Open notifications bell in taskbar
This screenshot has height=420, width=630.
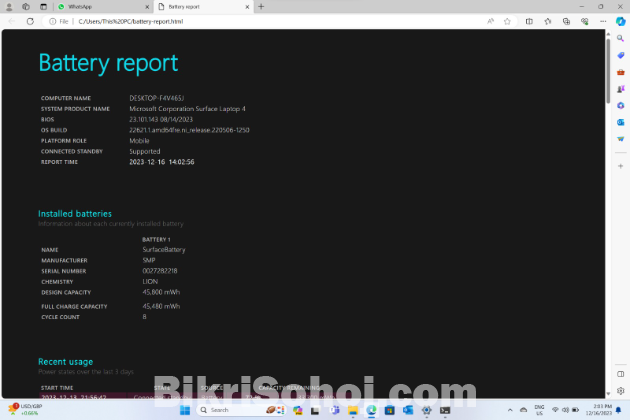[619, 410]
